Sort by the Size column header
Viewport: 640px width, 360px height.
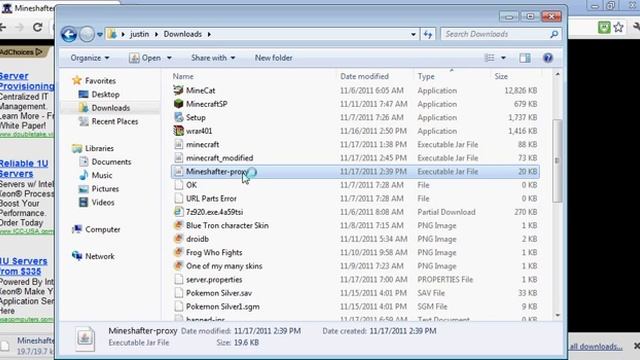point(501,76)
